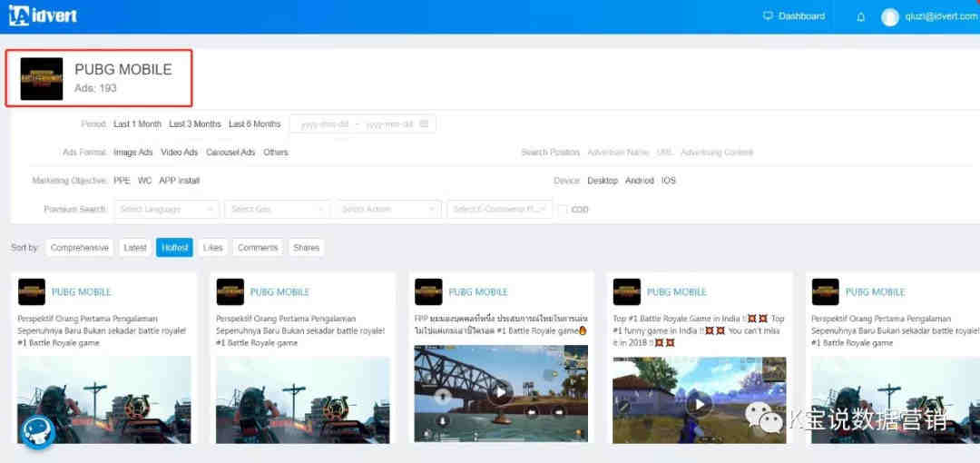The width and height of the screenshot is (980, 463).
Task: Click the Thai "FPP" ad description text
Action: click(501, 325)
